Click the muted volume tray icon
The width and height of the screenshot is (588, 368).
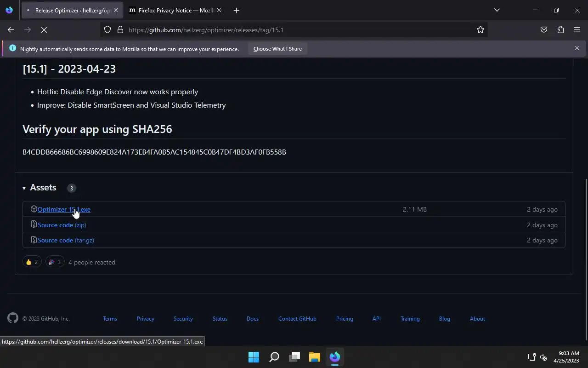pos(543,357)
